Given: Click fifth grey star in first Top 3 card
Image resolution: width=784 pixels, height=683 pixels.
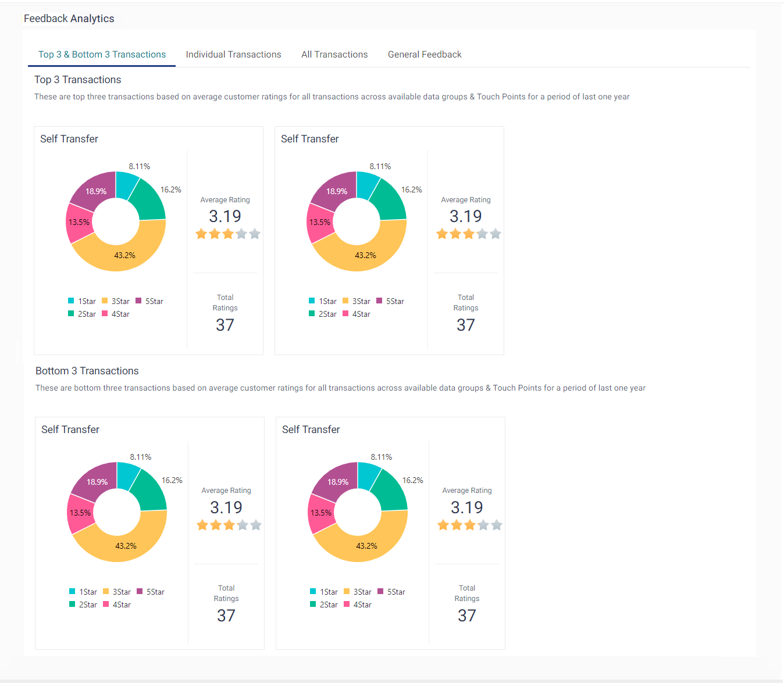Looking at the screenshot, I should [x=255, y=234].
